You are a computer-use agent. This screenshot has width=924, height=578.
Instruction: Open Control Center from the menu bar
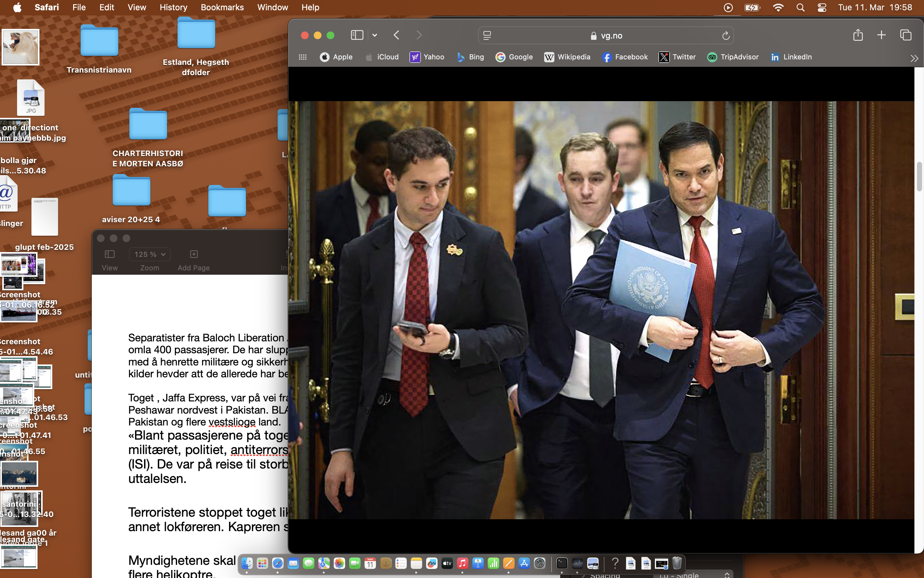(822, 7)
